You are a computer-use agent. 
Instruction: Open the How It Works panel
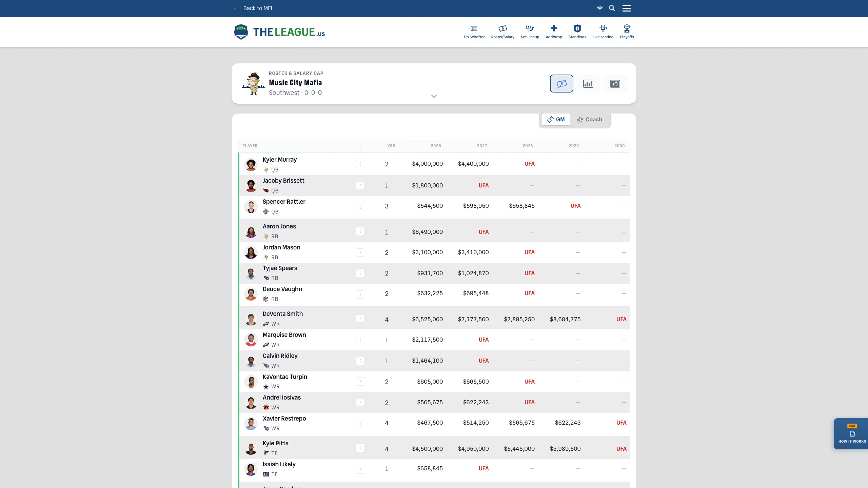(852, 434)
